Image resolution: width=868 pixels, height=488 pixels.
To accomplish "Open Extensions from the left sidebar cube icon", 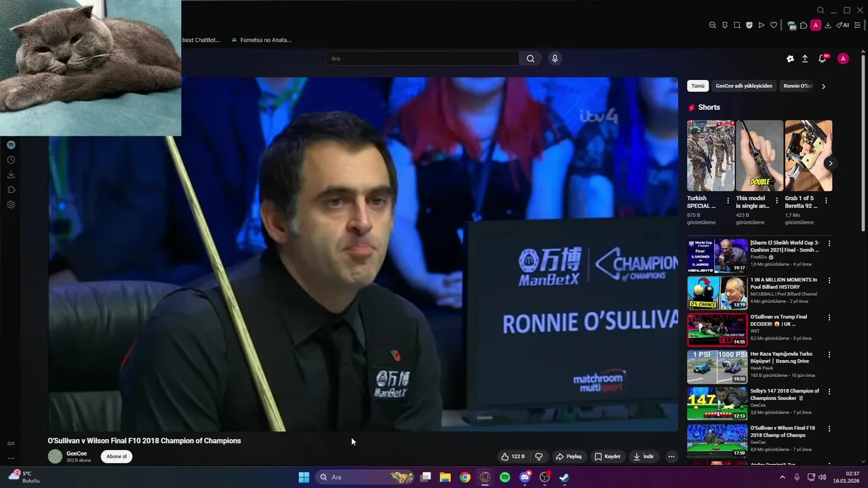I will (x=11, y=190).
